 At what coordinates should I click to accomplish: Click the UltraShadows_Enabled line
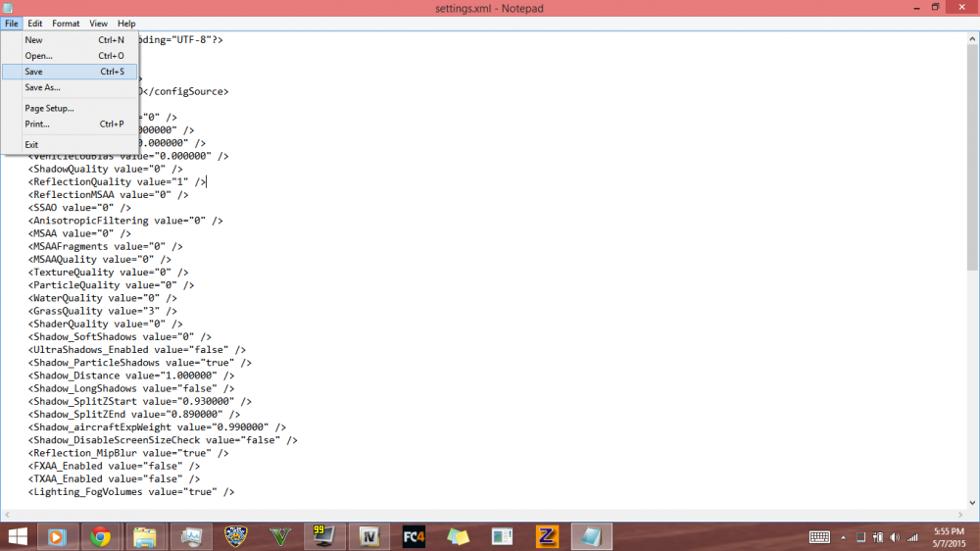136,350
